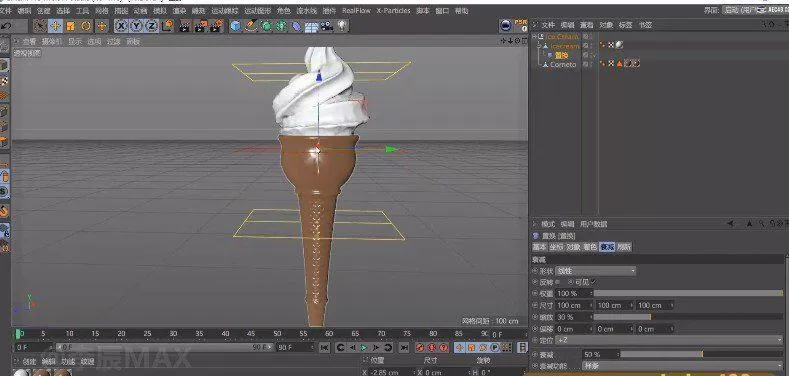Toggle Z axis lock
Viewport: 789px width, 376px height.
click(x=152, y=26)
